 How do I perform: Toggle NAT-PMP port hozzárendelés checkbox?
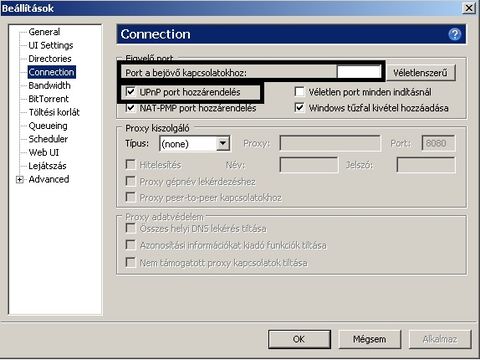click(x=130, y=108)
